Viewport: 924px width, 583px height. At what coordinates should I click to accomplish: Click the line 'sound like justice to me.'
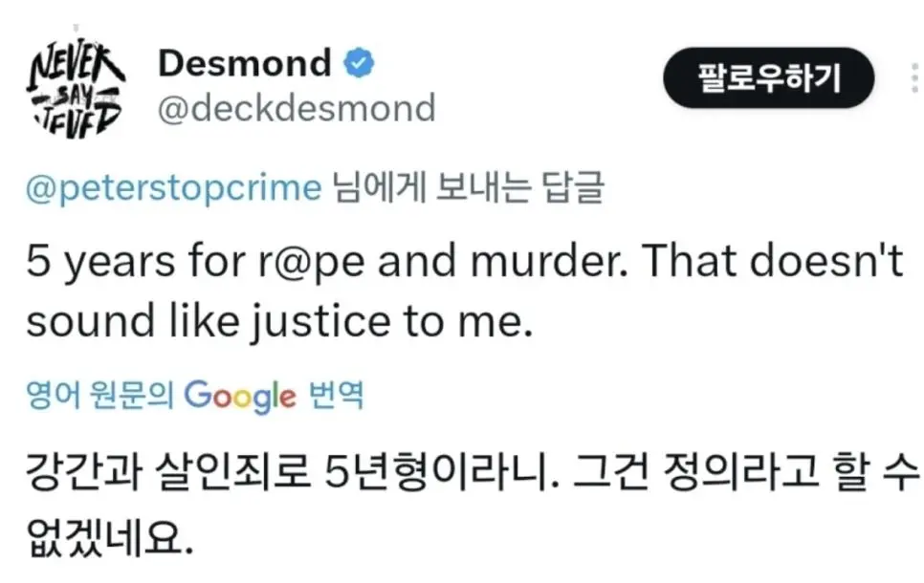pyautogui.click(x=277, y=323)
